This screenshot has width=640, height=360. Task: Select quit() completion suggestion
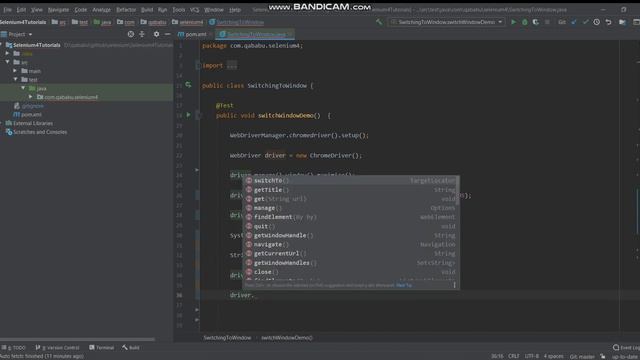[351, 226]
